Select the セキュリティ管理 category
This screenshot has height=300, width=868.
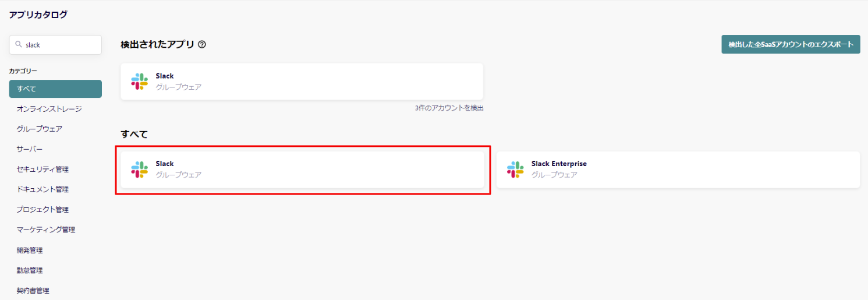click(42, 170)
